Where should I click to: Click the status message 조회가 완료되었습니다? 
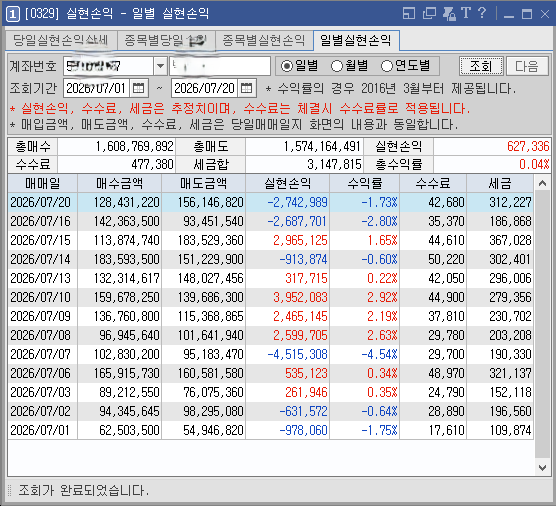pos(84,491)
